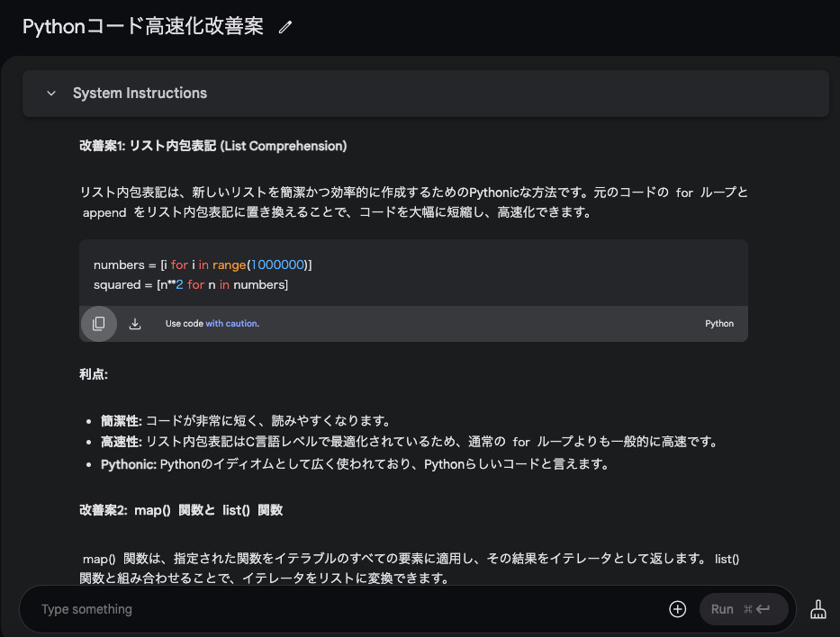
Task: Click the code line 'squared = [n**2 for n in numbers]'
Action: click(x=191, y=285)
